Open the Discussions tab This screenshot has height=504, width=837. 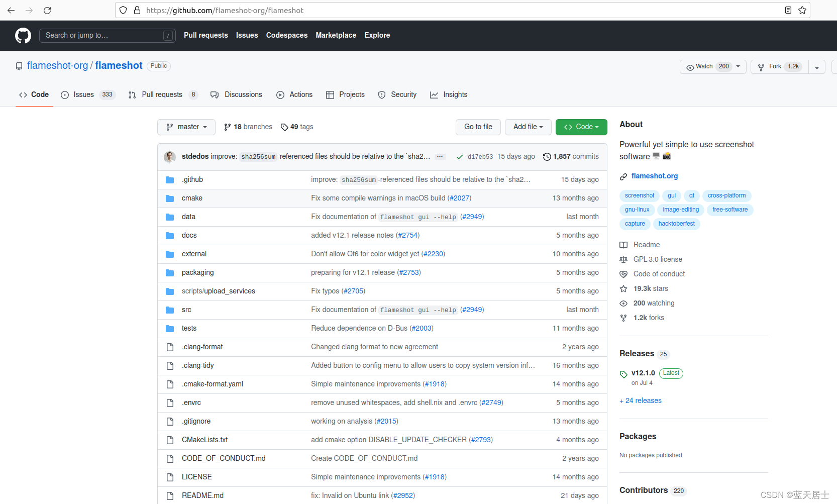point(236,94)
